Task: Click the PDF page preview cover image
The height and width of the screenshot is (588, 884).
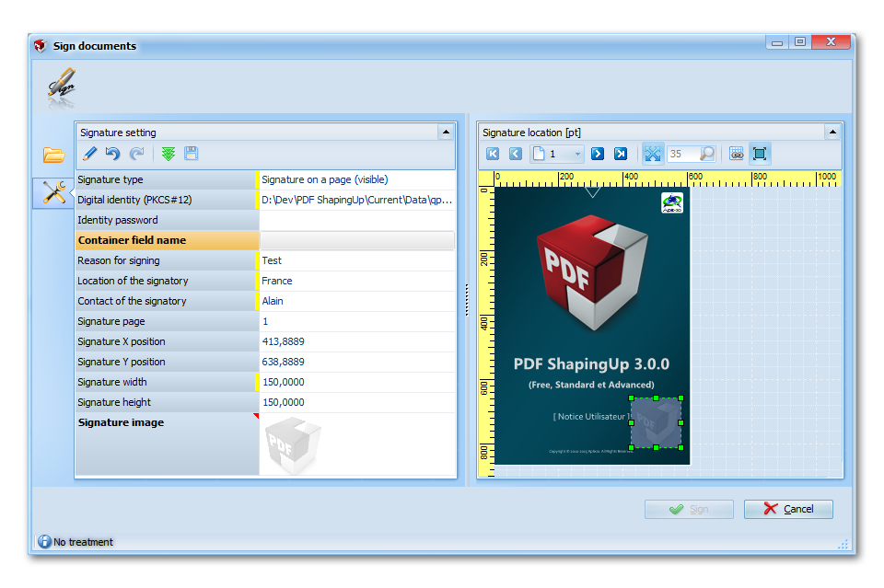Action: [x=592, y=326]
